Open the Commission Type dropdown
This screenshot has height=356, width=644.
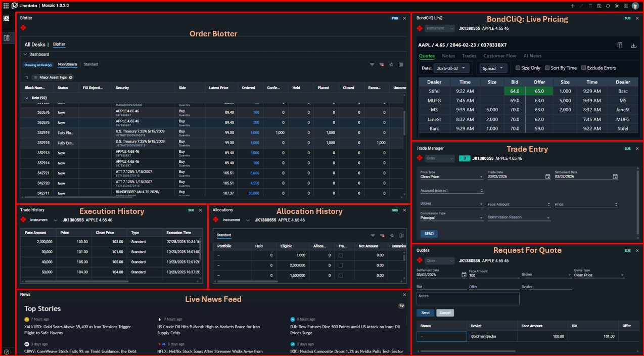[x=451, y=218]
